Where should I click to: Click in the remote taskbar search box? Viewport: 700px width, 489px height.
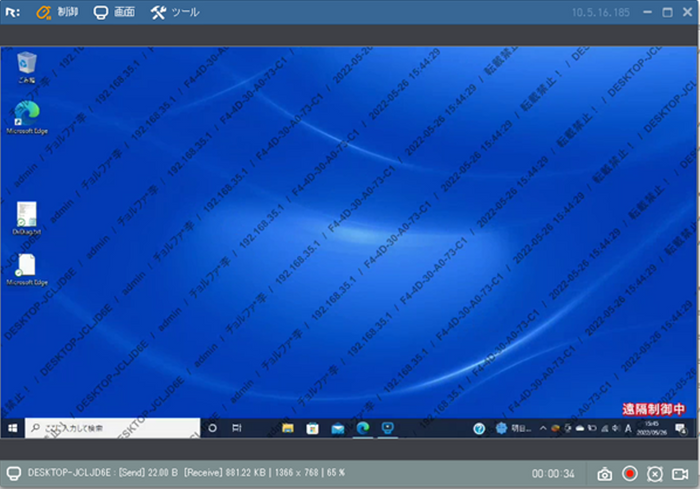pos(110,428)
